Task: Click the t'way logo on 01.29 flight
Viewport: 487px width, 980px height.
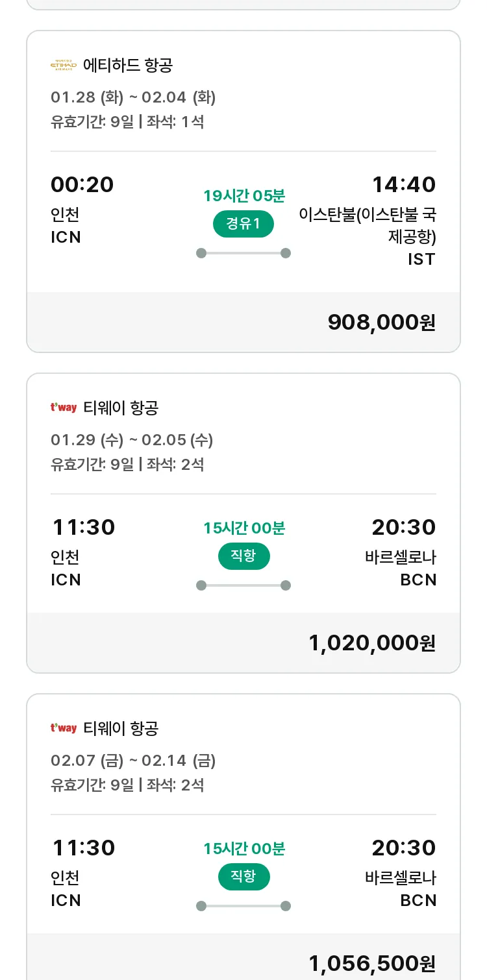Action: coord(64,408)
